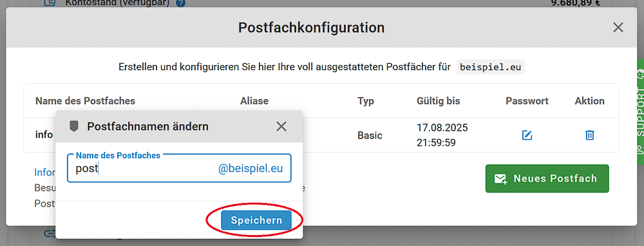This screenshot has height=246, width=644.
Task: Close the Postfachkonfiguration dialog
Action: tap(618, 28)
